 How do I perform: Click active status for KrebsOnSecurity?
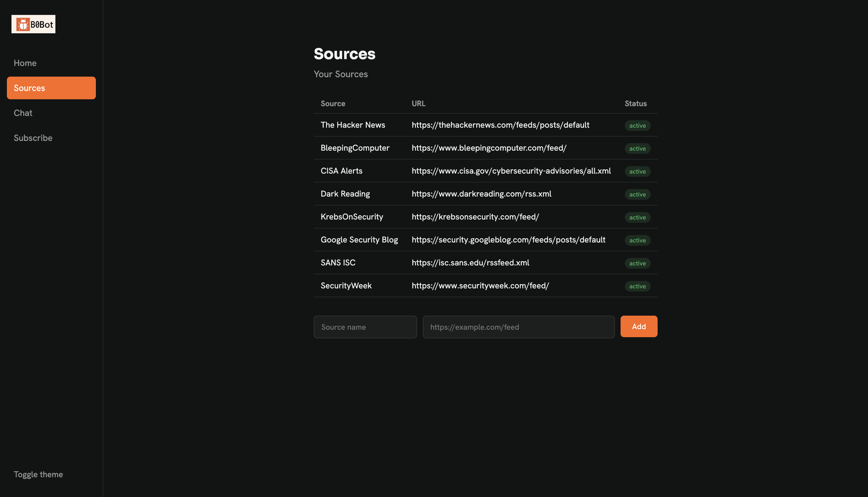(638, 218)
